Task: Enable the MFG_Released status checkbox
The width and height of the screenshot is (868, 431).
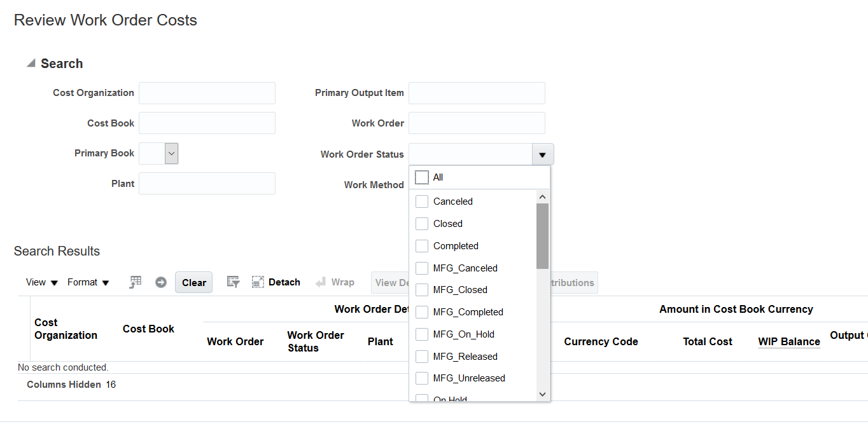Action: [421, 356]
